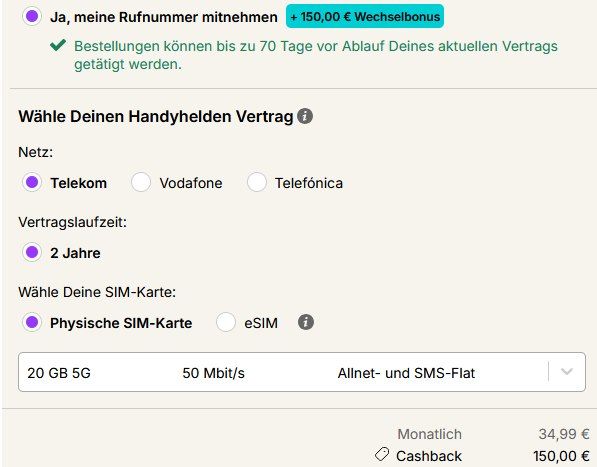
Task: Click the Monatlich 34,99 € price
Action: [564, 434]
